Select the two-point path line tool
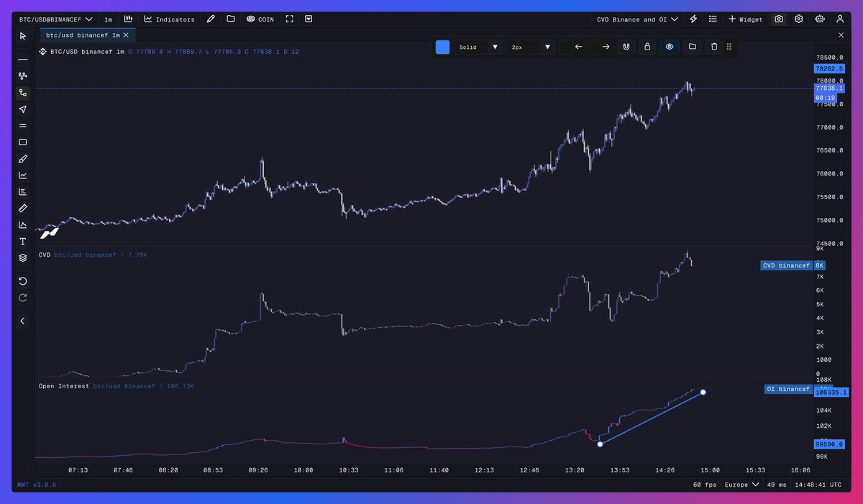This screenshot has width=863, height=504. coord(23,92)
